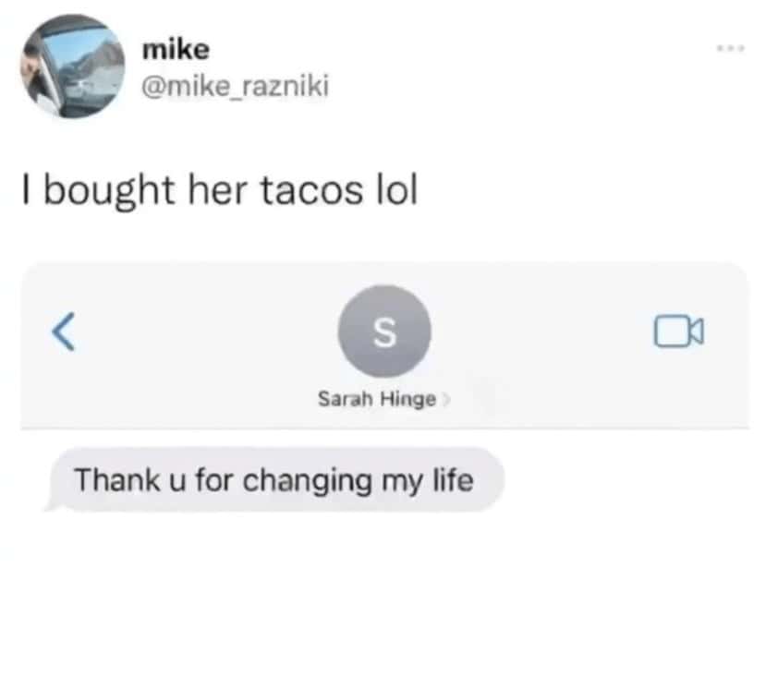Viewport: 778px width, 700px height.
Task: Expand contact details chevron beside Sarah Hinge
Action: (x=446, y=399)
